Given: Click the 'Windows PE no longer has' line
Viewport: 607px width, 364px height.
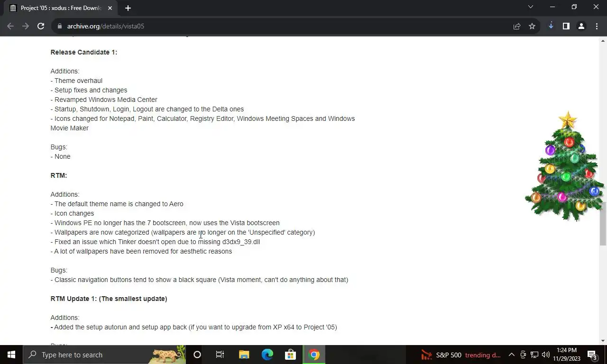Looking at the screenshot, I should point(165,223).
